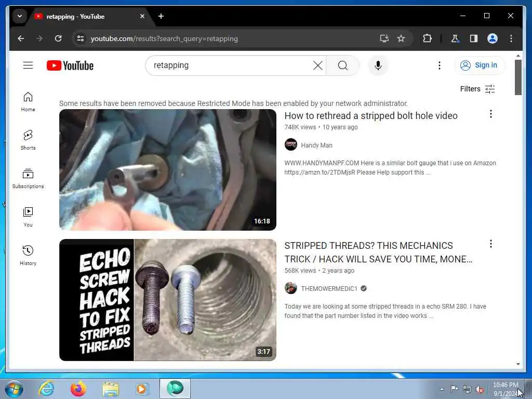This screenshot has height=399, width=532.
Task: Close the retapping YouTube tab
Action: pos(142,16)
